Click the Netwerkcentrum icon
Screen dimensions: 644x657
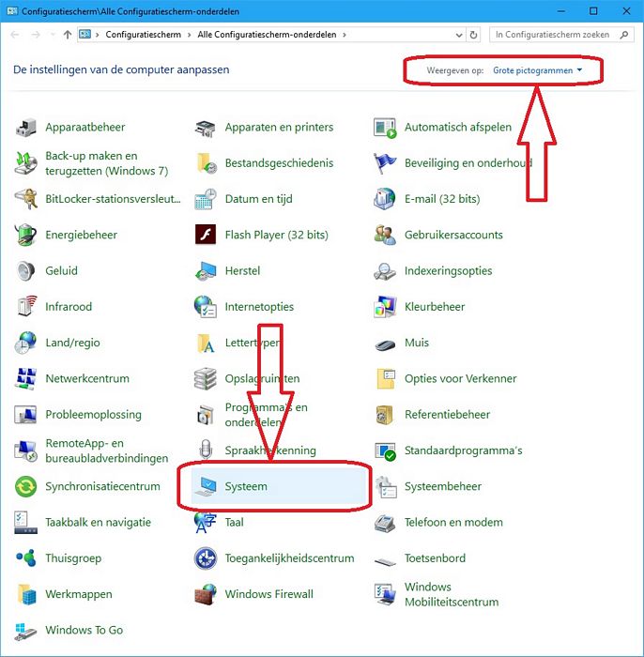point(26,379)
